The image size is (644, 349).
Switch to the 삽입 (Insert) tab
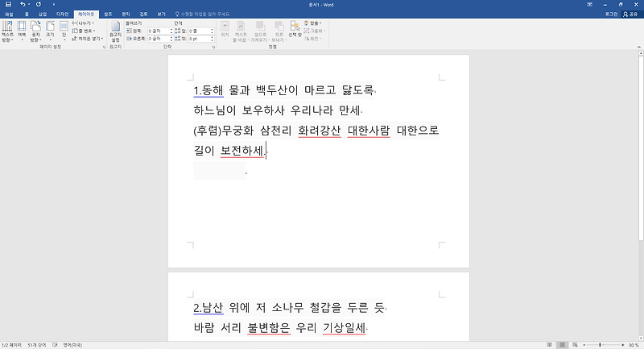click(x=43, y=14)
